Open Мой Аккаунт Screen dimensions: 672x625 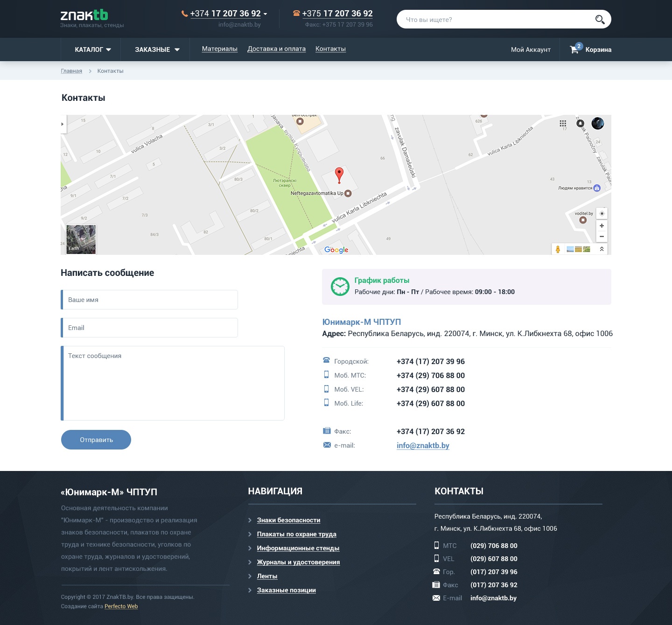point(531,49)
